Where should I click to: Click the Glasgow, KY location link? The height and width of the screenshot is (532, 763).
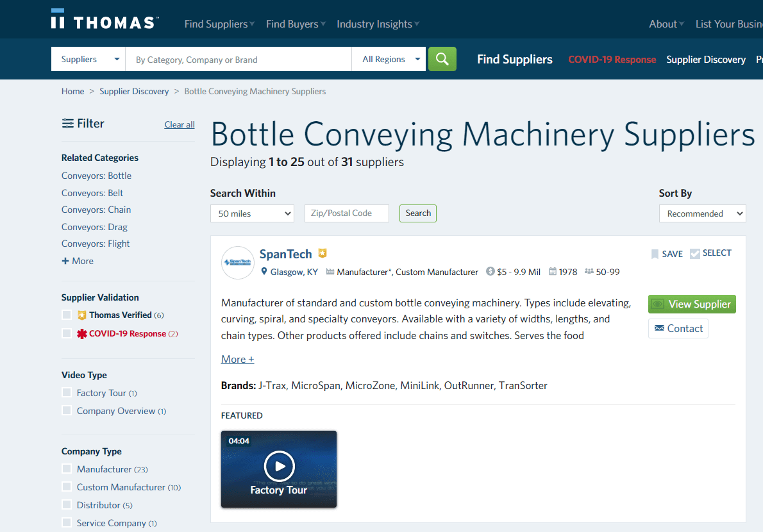[x=294, y=272]
